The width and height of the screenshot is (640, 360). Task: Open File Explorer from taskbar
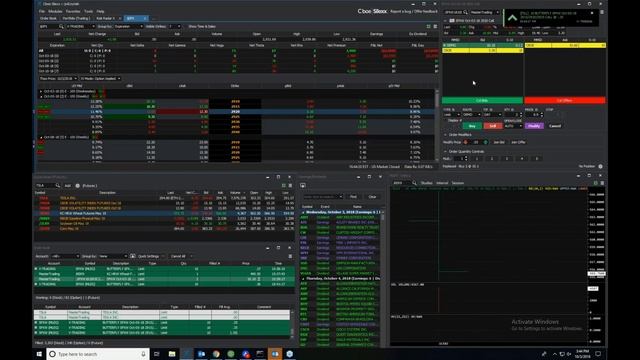pos(172,354)
